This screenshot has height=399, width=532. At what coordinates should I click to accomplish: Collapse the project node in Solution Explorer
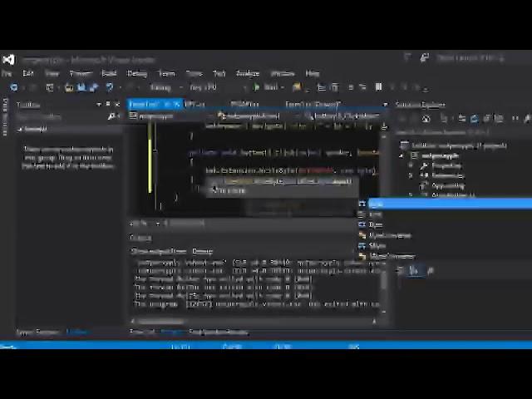[x=402, y=155]
